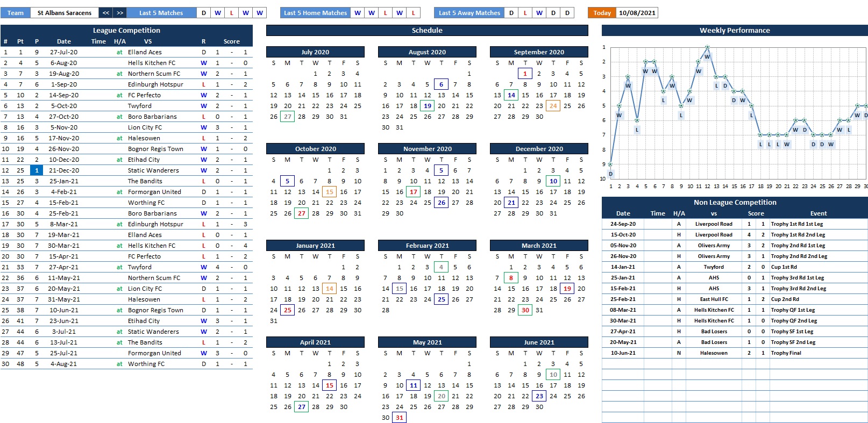Click the >> next team arrow button

pos(120,13)
